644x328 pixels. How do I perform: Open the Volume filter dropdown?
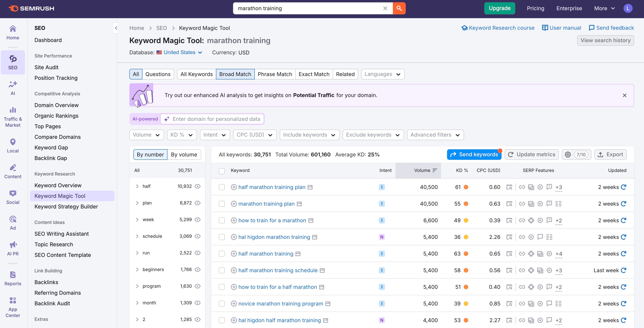pos(146,134)
